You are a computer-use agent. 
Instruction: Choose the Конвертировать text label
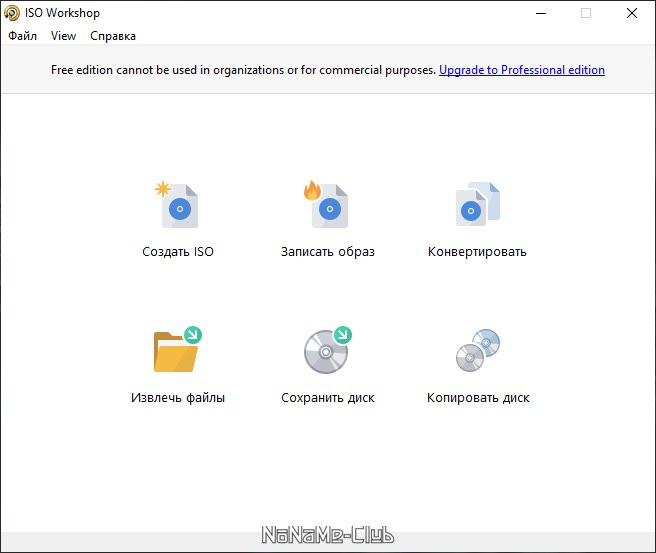(x=477, y=252)
